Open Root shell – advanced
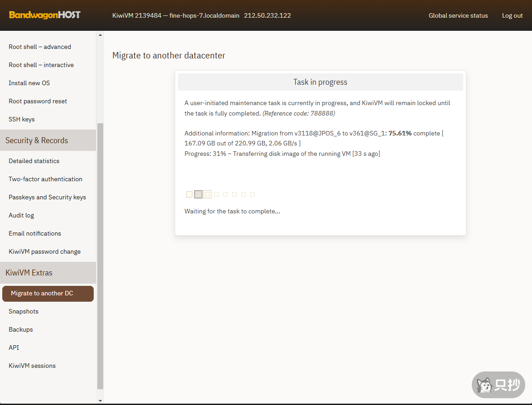The width and height of the screenshot is (532, 405). click(40, 47)
